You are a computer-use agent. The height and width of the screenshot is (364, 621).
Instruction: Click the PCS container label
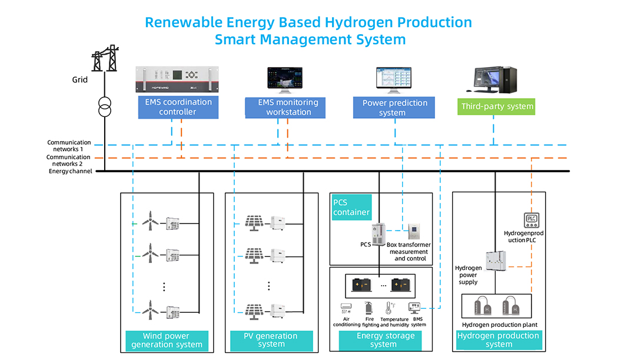(352, 207)
